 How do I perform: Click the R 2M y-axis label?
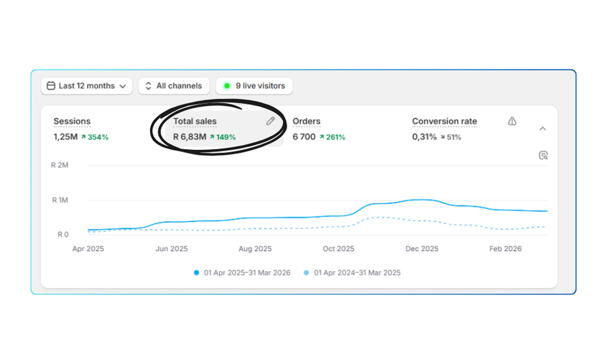coord(60,165)
